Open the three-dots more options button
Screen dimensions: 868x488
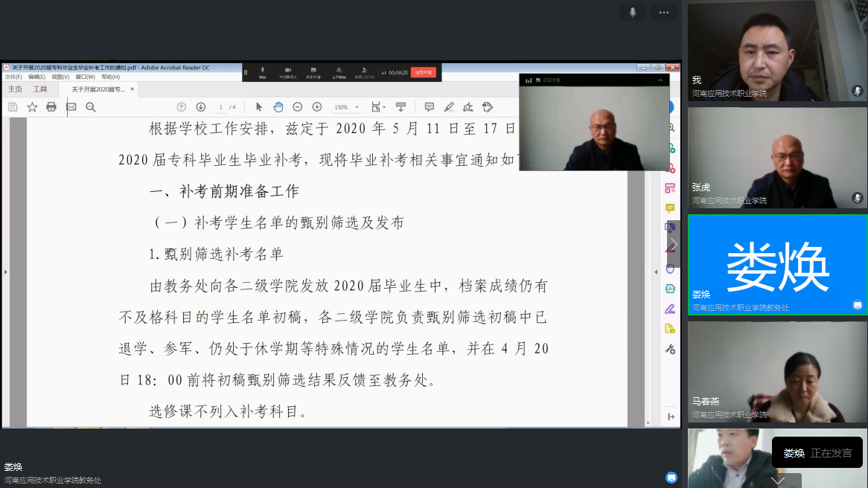tap(663, 13)
